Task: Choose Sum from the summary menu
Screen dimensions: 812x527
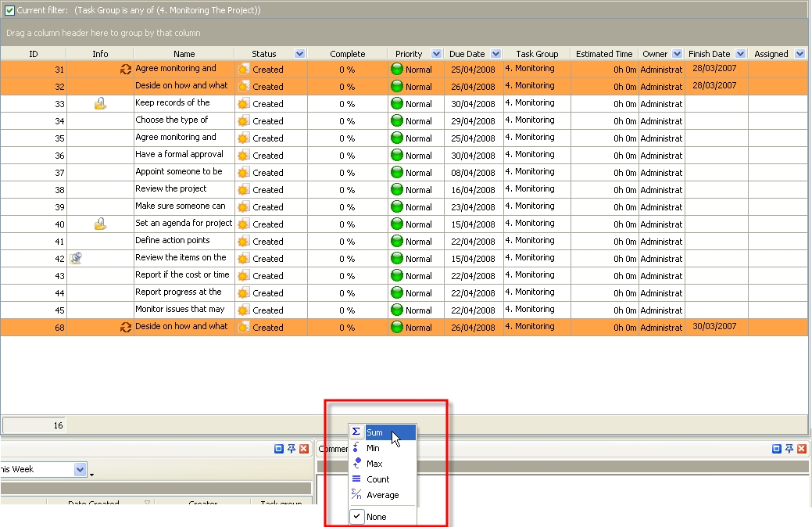Action: 374,432
